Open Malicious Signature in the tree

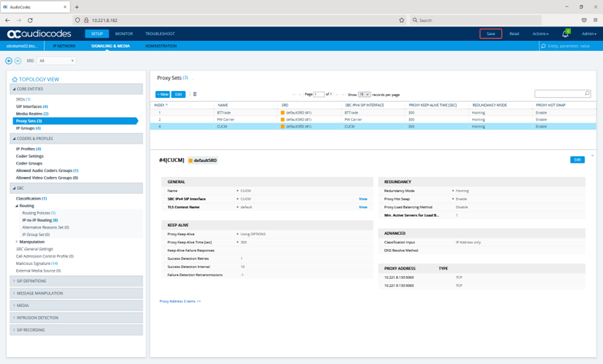37,263
